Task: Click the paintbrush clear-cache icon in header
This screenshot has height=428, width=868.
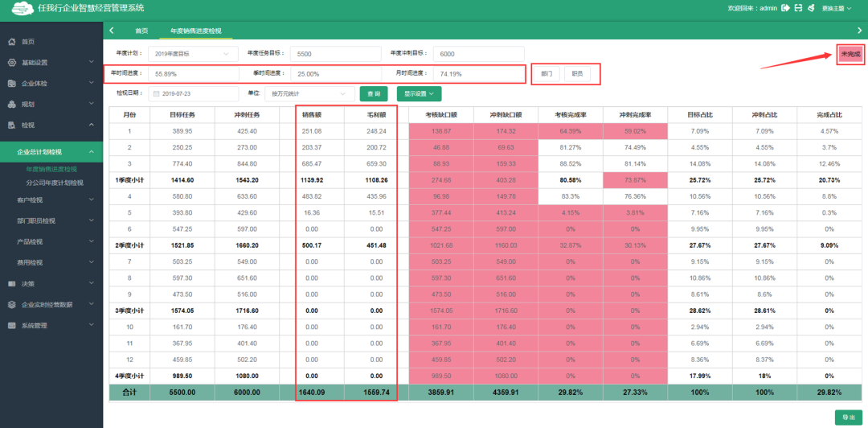Action: [x=811, y=8]
